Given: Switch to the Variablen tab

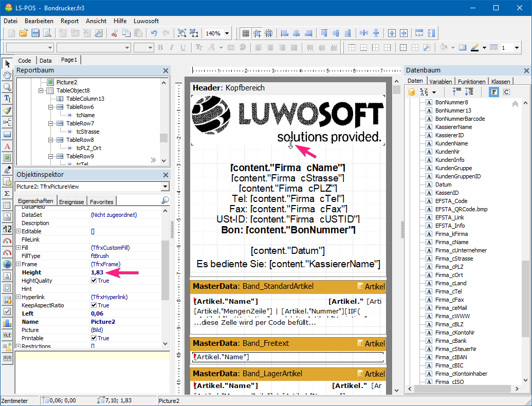Looking at the screenshot, I should (441, 81).
